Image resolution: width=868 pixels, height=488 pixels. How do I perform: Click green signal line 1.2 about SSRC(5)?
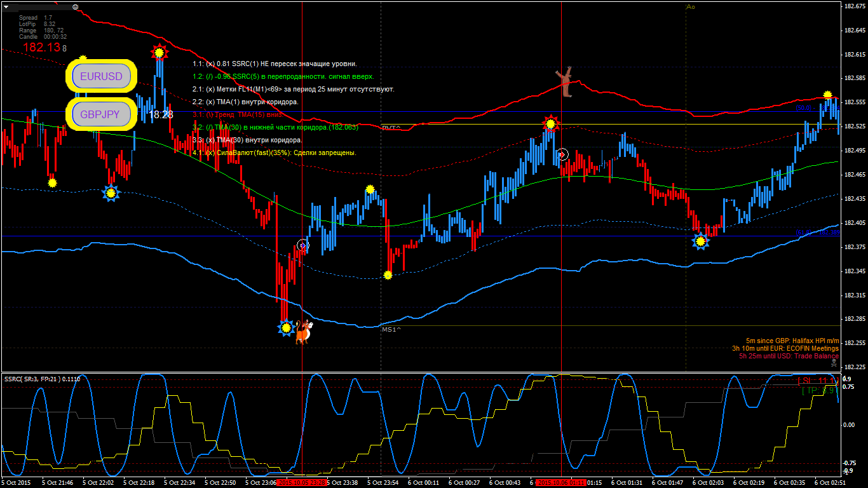pyautogui.click(x=283, y=76)
